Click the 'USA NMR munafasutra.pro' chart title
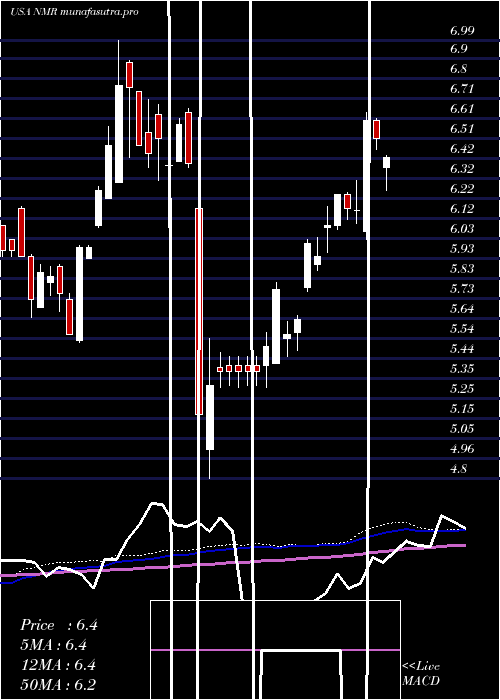Screen dimensions: 500x700 [74, 12]
